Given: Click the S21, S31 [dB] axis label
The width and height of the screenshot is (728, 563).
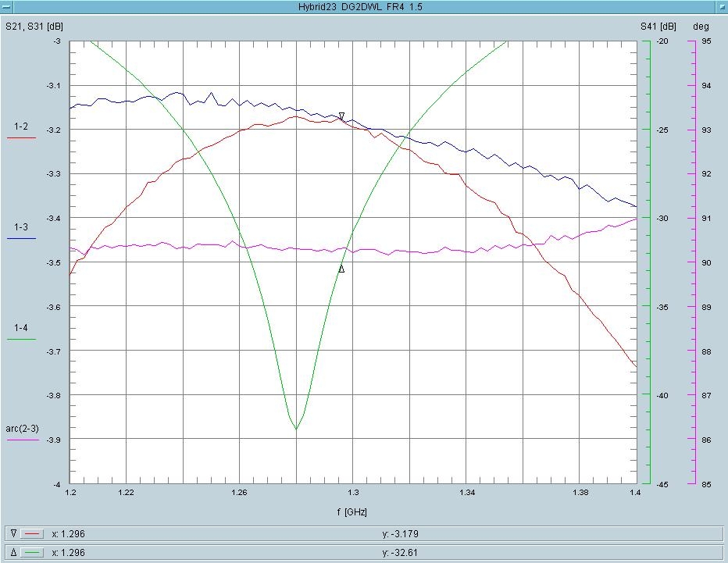Looking at the screenshot, I should pos(34,27).
